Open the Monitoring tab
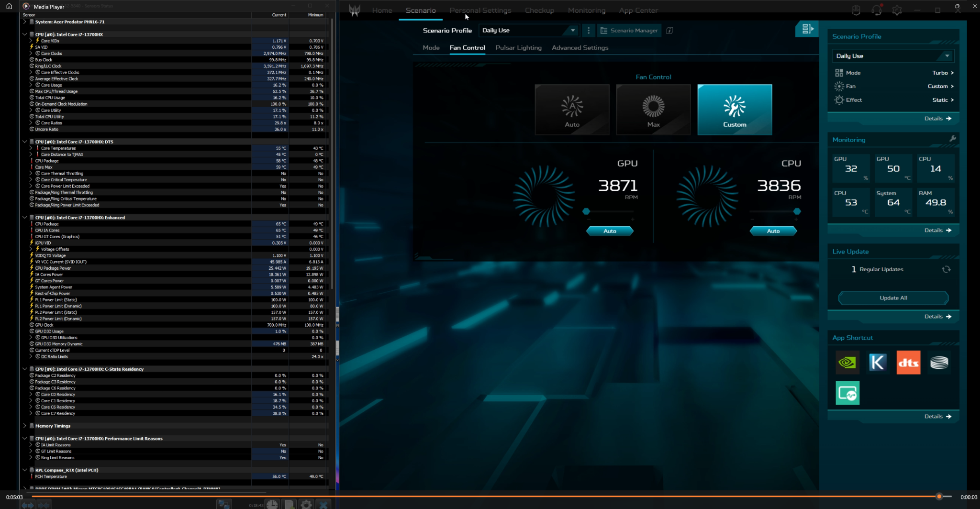The height and width of the screenshot is (509, 980). tap(587, 11)
